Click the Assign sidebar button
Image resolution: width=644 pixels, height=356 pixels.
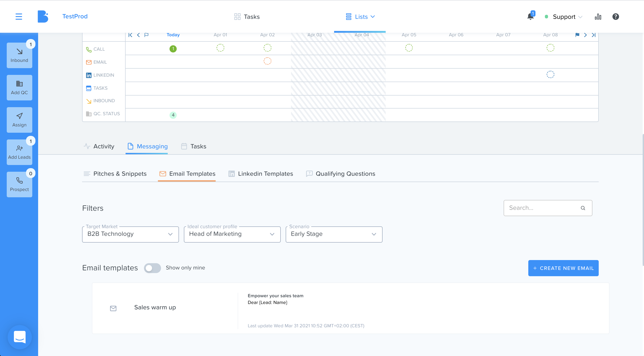[x=19, y=120]
